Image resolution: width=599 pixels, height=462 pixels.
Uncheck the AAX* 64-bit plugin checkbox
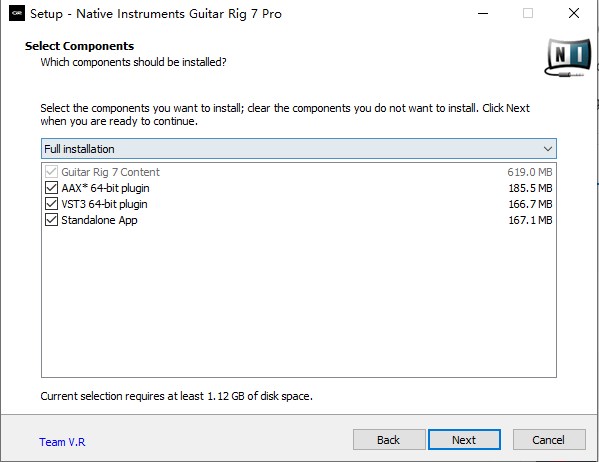point(51,188)
